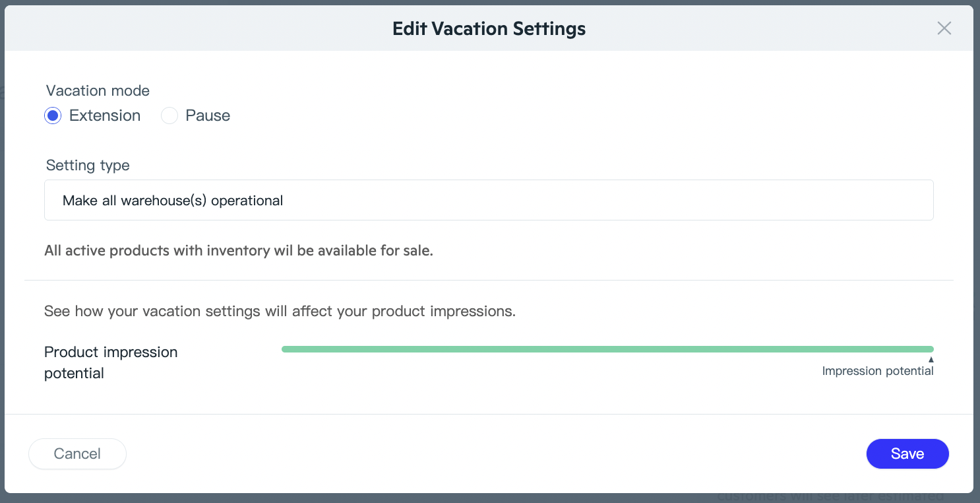Click the 'All active products' description text

(239, 251)
